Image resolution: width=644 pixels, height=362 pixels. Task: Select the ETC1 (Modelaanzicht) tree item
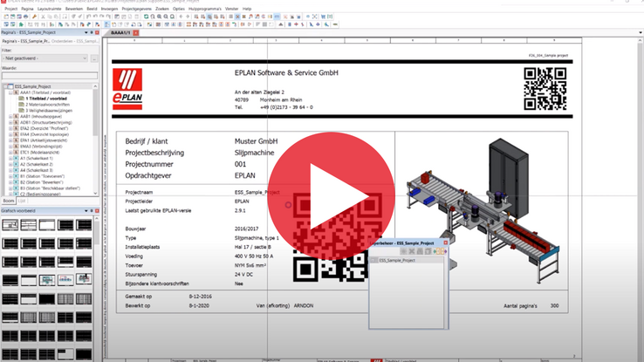(x=39, y=153)
